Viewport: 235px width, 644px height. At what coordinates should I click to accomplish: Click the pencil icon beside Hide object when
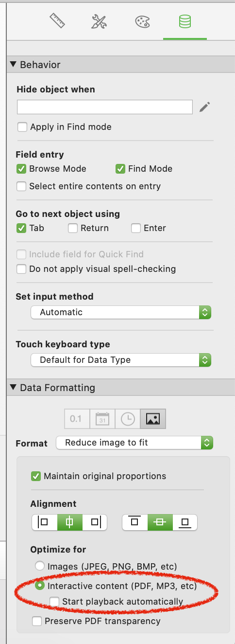[x=205, y=107]
